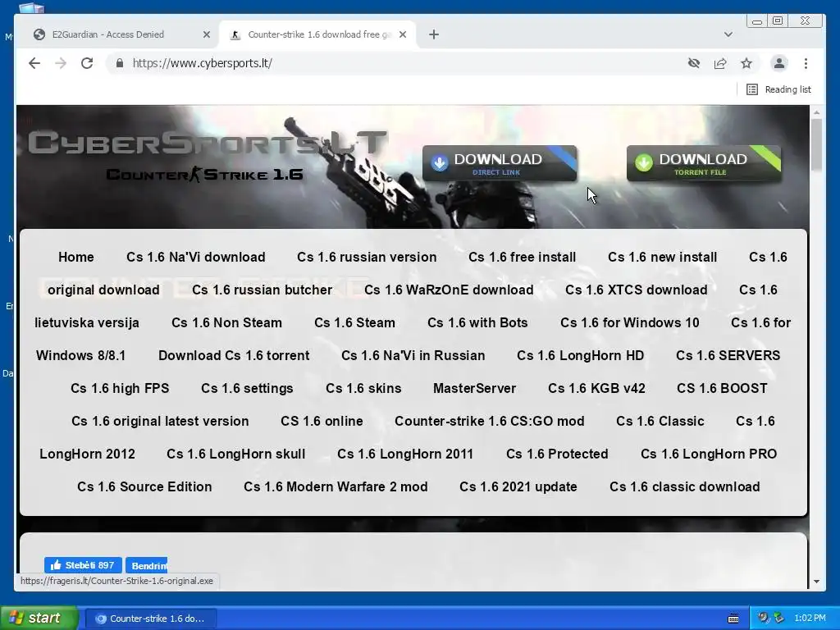
Task: Select the Counter-strike 1.6 download tab
Action: pos(319,34)
